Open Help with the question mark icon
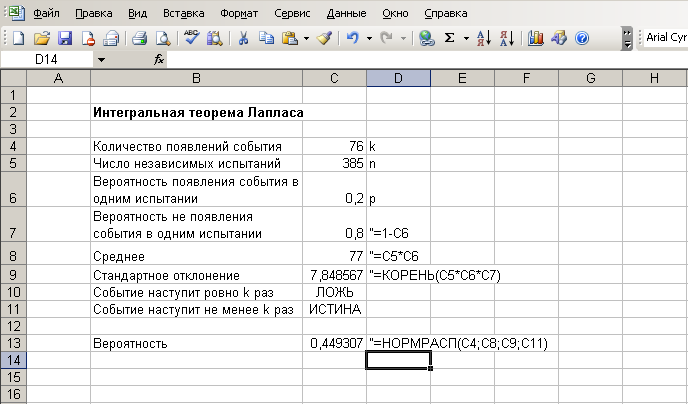This screenshot has width=688, height=404. pos(582,38)
